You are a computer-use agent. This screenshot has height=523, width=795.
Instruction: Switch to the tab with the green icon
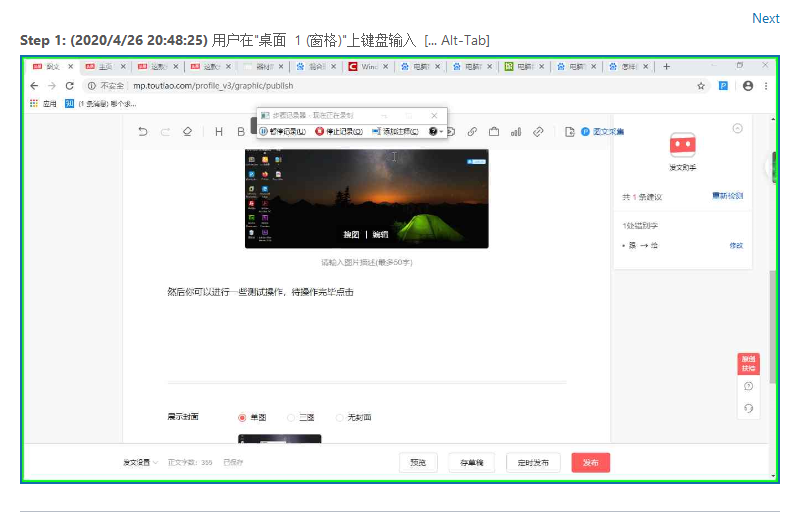522,66
